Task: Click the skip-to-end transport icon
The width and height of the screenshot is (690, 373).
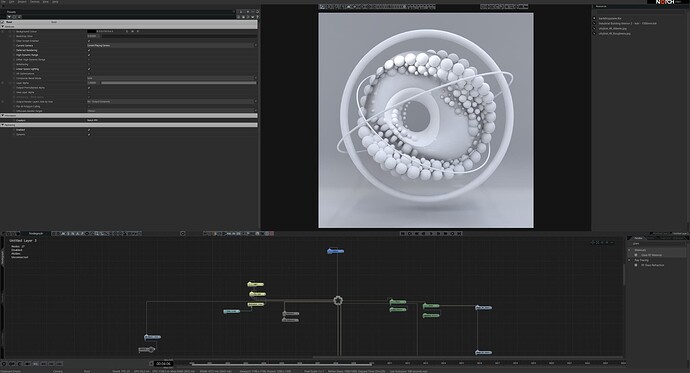Action: point(459,234)
